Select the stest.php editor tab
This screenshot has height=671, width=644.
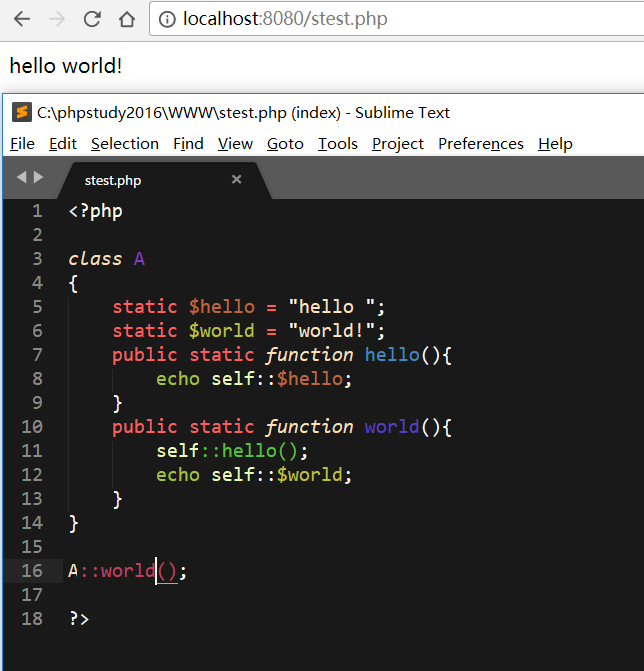[x=113, y=181]
